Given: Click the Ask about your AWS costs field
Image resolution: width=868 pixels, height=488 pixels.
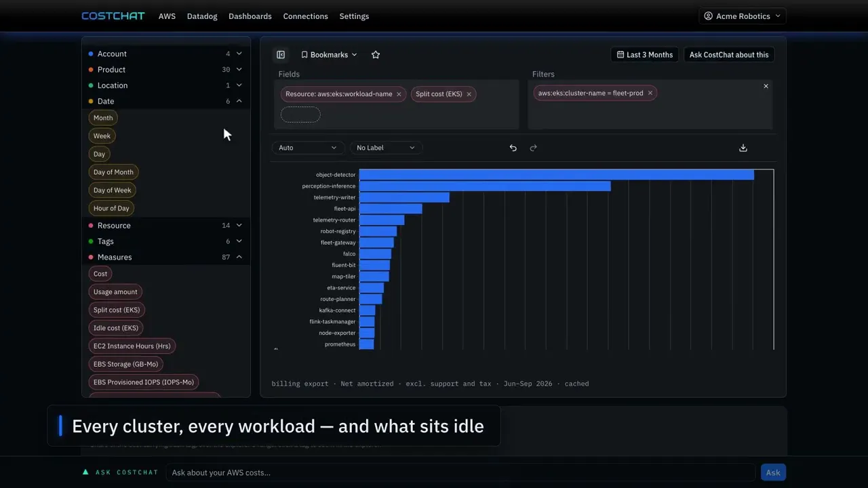Looking at the screenshot, I should point(460,473).
